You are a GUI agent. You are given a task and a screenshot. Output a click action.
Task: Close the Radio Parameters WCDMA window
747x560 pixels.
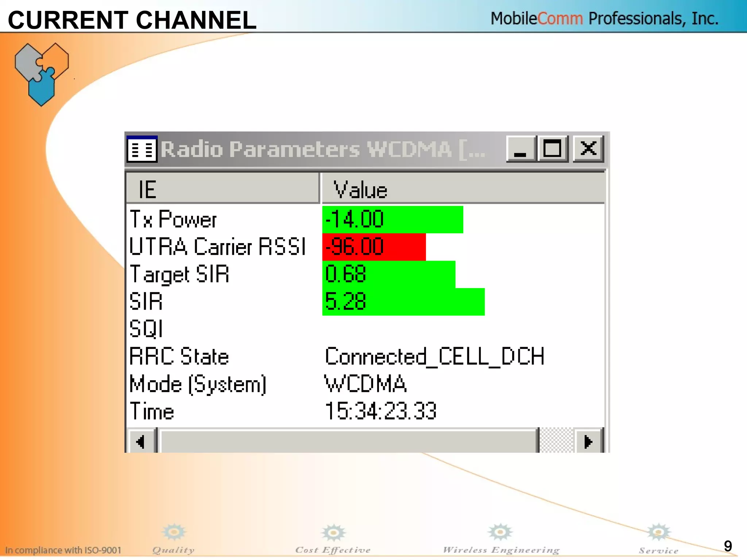[x=588, y=149]
